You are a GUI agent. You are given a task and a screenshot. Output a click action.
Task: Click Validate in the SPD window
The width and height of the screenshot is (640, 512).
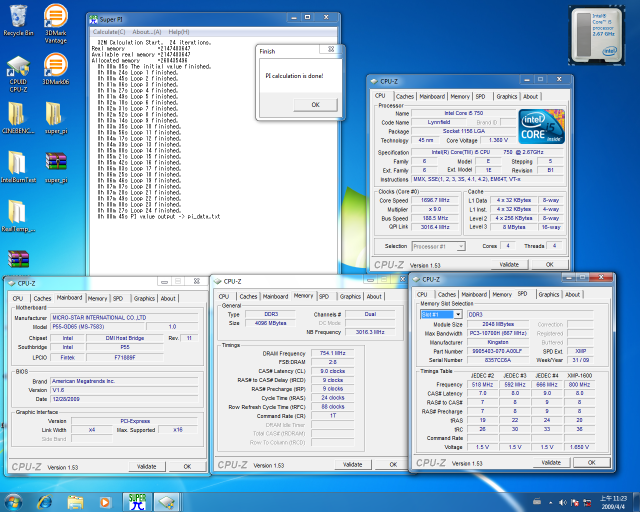[551, 463]
